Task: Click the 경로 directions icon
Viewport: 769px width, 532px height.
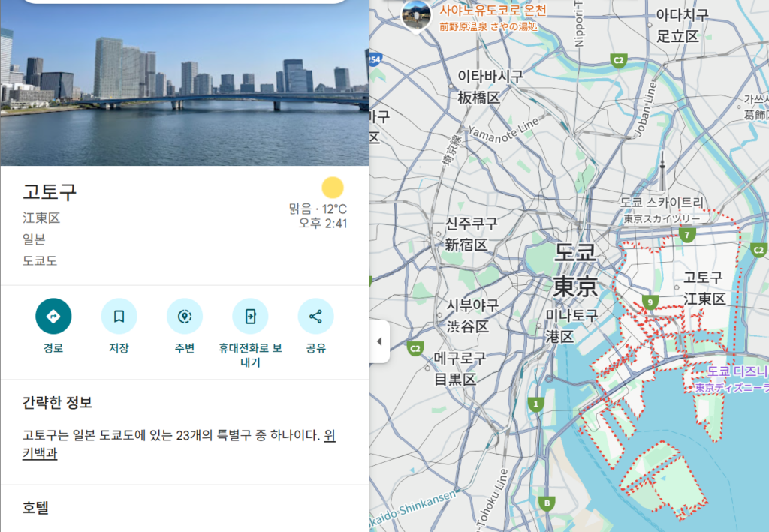Action: pyautogui.click(x=53, y=317)
